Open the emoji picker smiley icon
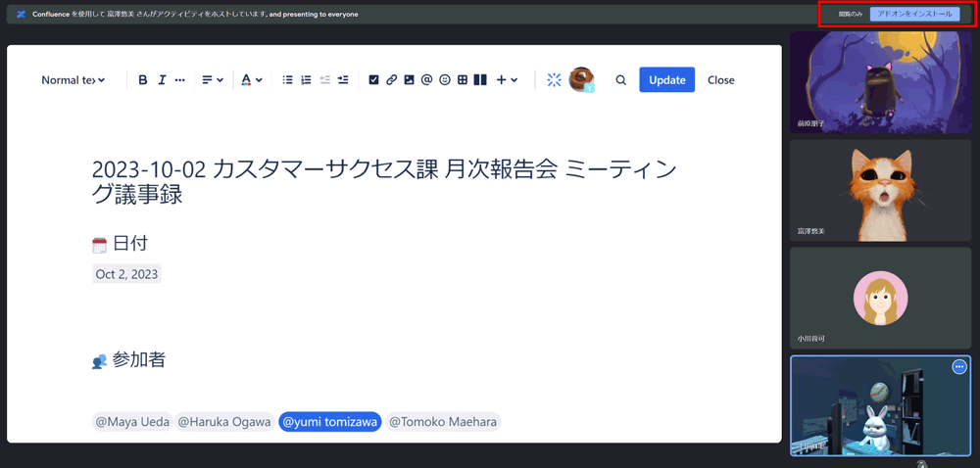Image resolution: width=980 pixels, height=468 pixels. click(444, 80)
